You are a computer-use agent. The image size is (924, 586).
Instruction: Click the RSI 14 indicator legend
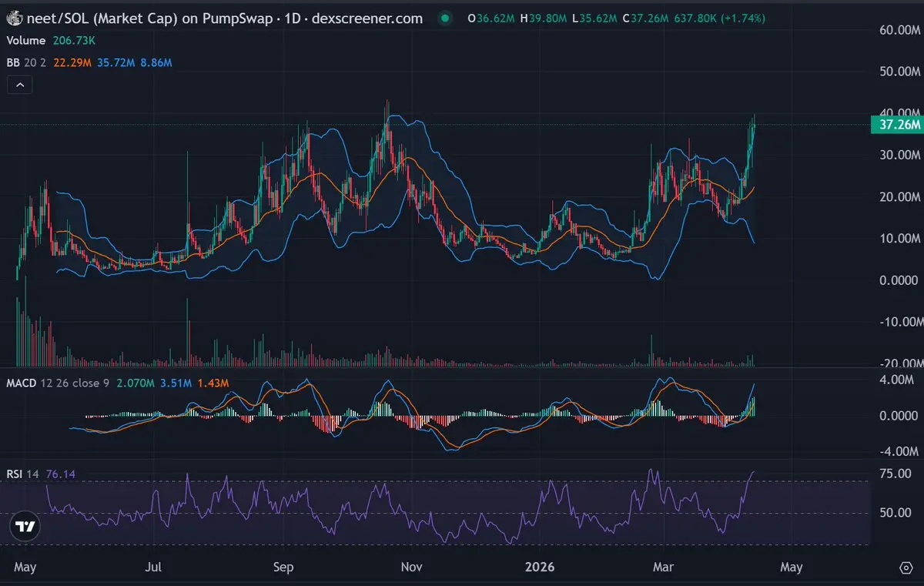click(23, 474)
